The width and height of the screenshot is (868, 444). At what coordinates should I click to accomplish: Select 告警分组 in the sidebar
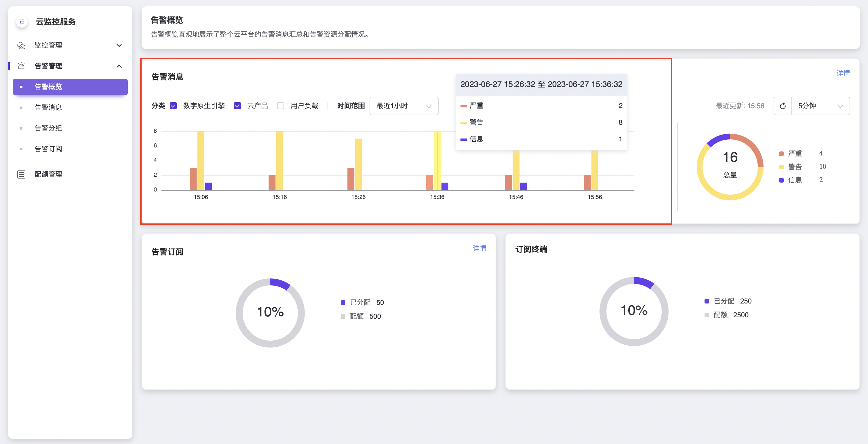[48, 128]
